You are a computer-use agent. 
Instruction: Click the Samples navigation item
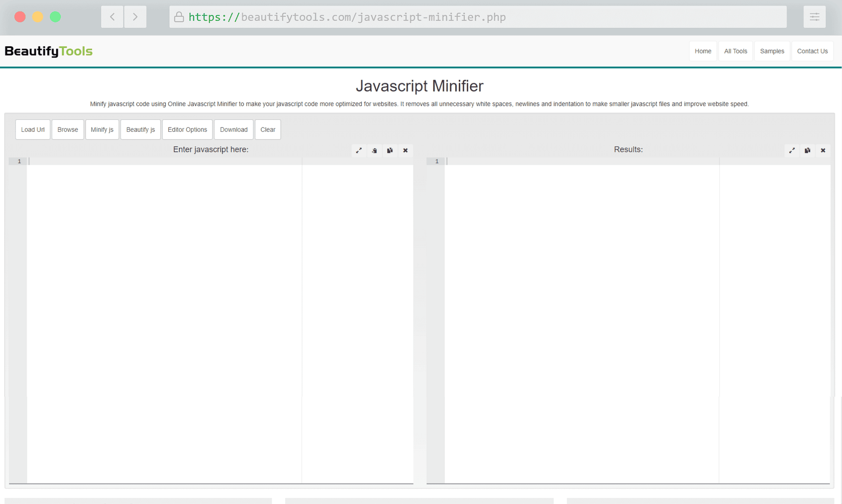click(x=773, y=50)
